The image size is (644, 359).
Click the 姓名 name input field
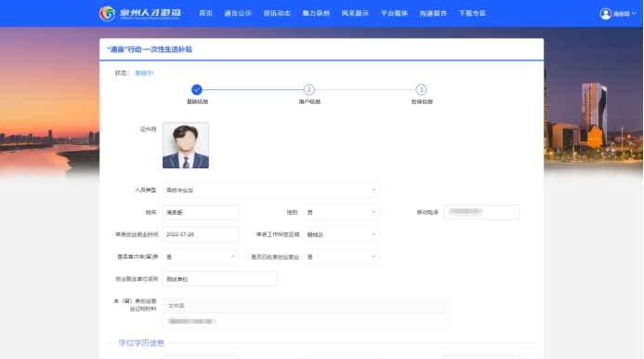[x=201, y=212]
